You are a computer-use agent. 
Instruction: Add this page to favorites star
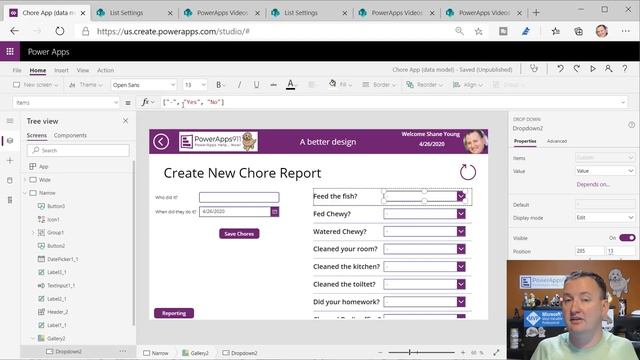[478, 31]
